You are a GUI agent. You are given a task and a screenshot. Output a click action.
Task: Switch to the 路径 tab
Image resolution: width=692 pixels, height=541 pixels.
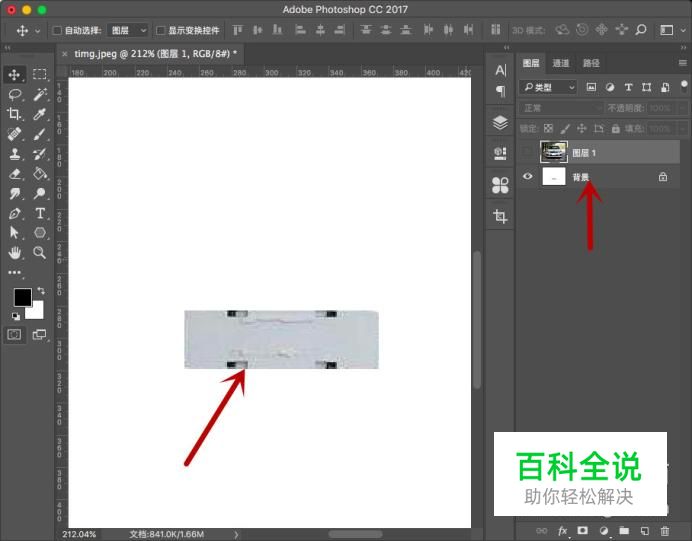pos(591,63)
